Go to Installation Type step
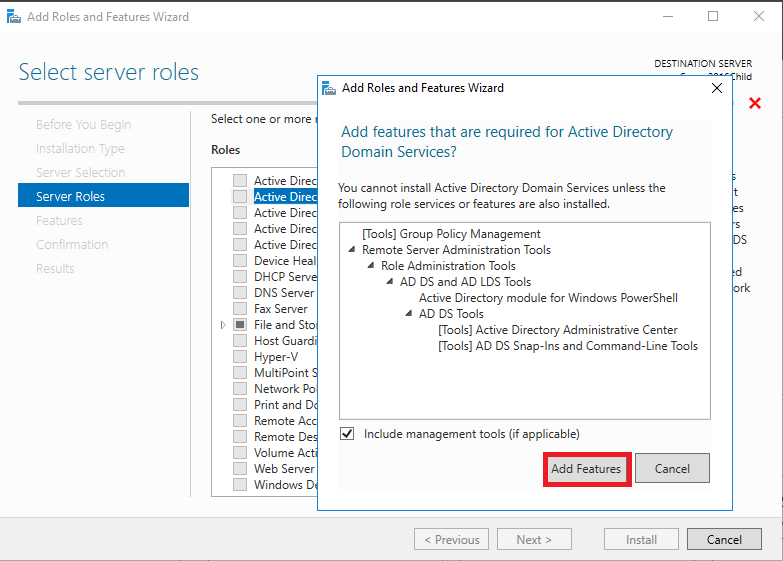Viewport: 783px width, 561px height. (x=80, y=149)
